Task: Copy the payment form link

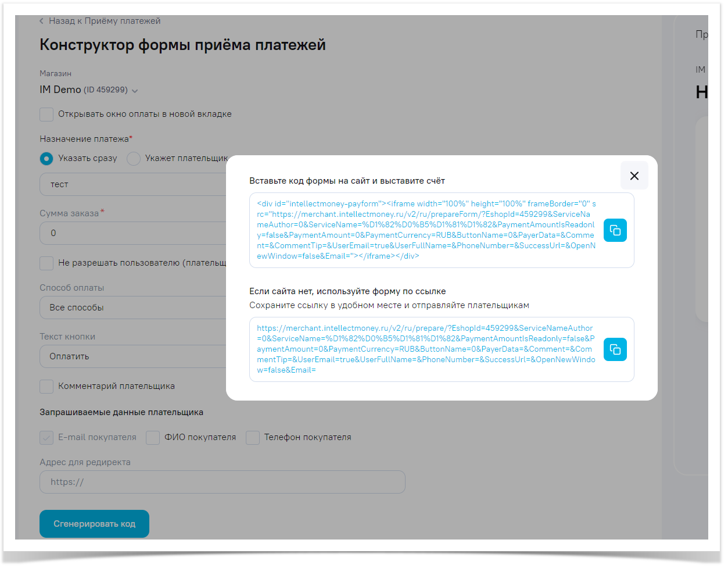Action: pyautogui.click(x=615, y=349)
